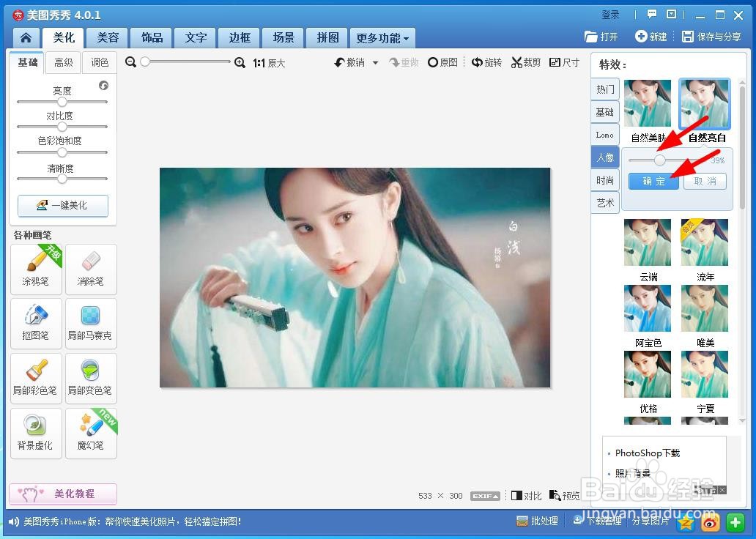Select the 消除笔 eraser tool
This screenshot has width=756, height=539.
point(91,269)
